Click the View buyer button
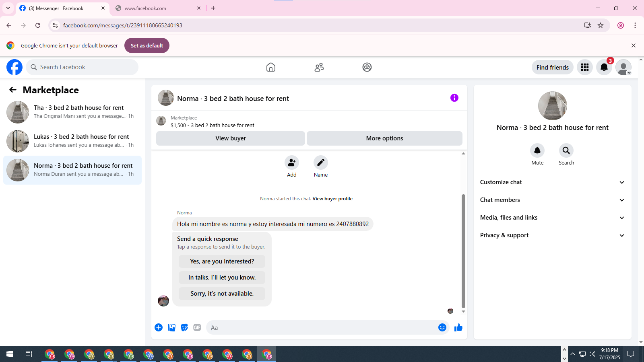The image size is (644, 362). click(231, 138)
